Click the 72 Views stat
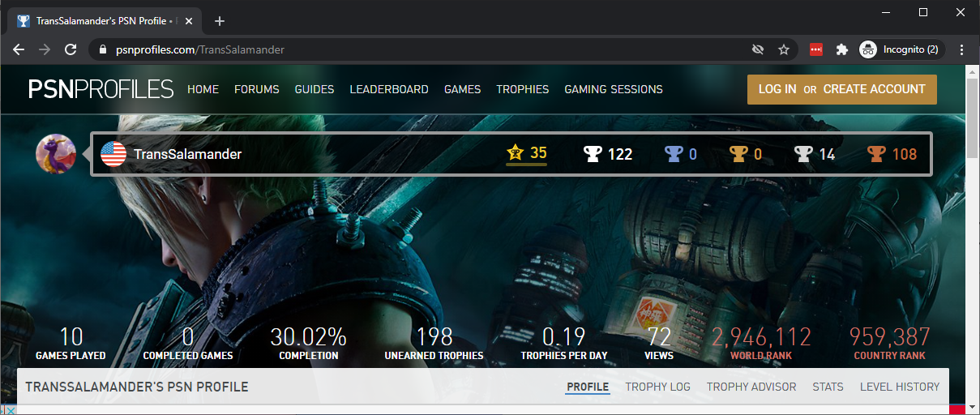 [660, 344]
